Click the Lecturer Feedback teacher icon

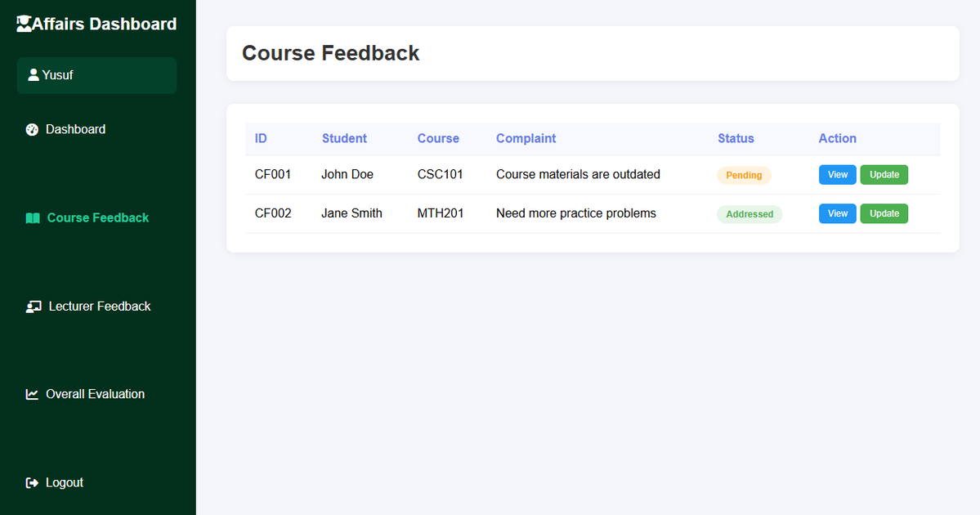pyautogui.click(x=34, y=307)
